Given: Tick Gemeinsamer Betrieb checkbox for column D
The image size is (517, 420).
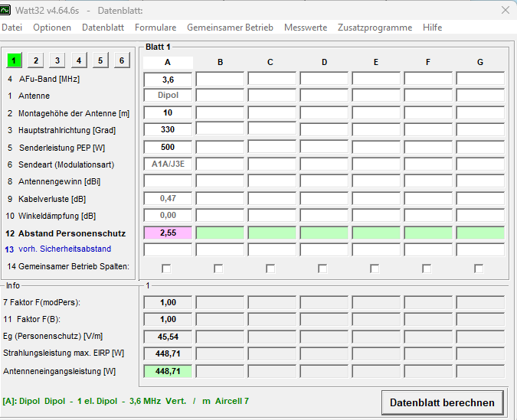Looking at the screenshot, I should (x=322, y=269).
